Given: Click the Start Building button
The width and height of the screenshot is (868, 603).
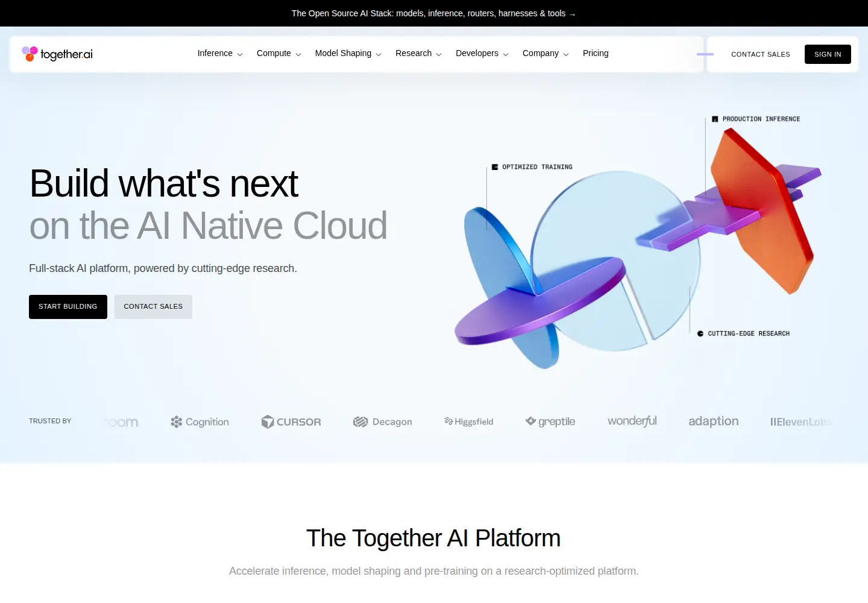Looking at the screenshot, I should 68,307.
